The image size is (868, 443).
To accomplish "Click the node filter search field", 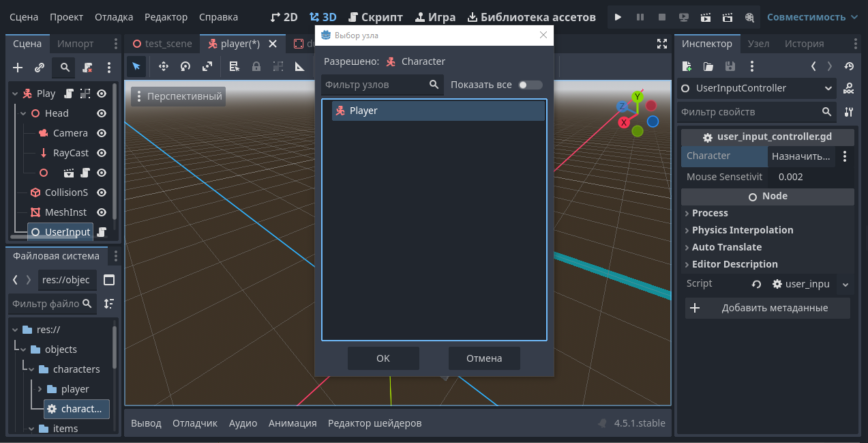I will 375,85.
